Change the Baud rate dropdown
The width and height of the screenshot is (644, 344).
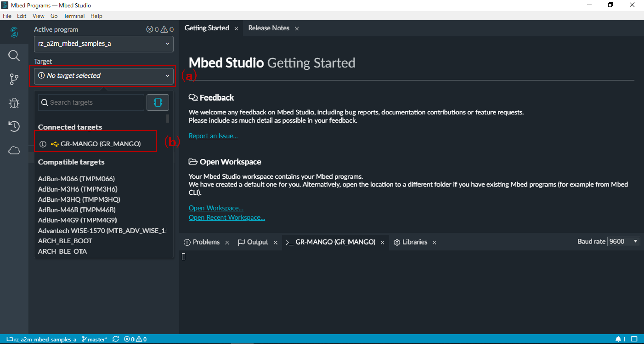(623, 241)
